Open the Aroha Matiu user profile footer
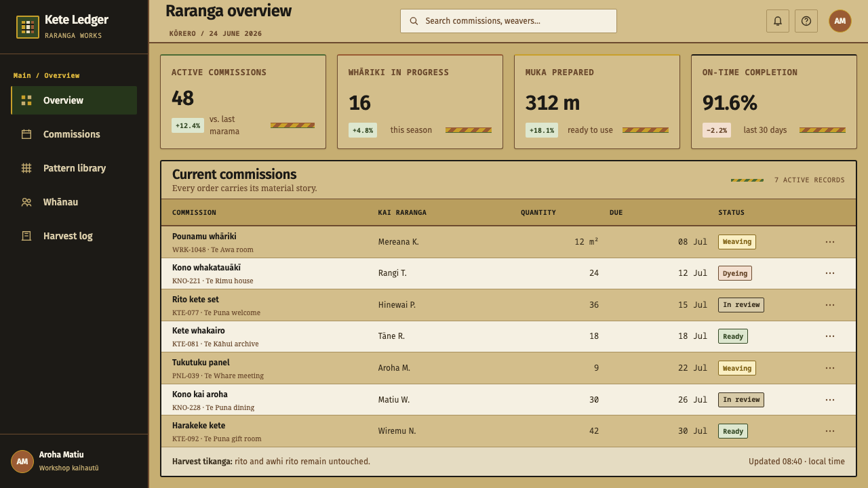This screenshot has height=488, width=868. point(74,462)
